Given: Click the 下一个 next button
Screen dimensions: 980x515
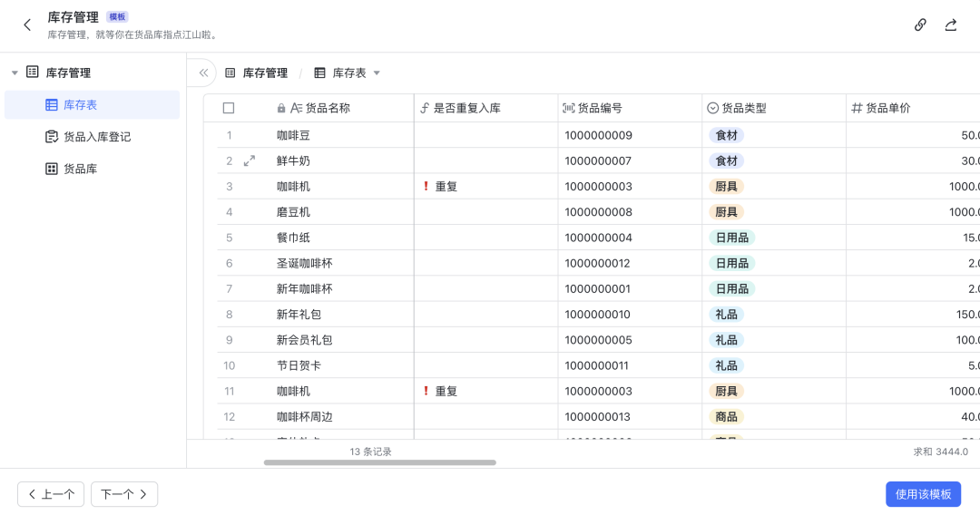Looking at the screenshot, I should click(x=124, y=494).
